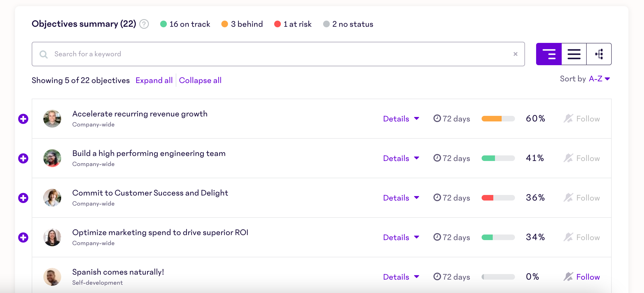Screen dimensions: 644x293
Task: Open the Sort by A-Z dropdown
Action: tap(599, 79)
